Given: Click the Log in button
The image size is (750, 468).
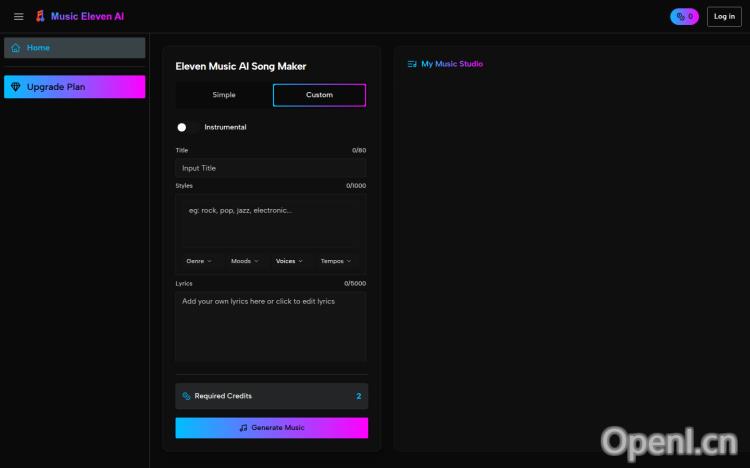Looking at the screenshot, I should 724,17.
